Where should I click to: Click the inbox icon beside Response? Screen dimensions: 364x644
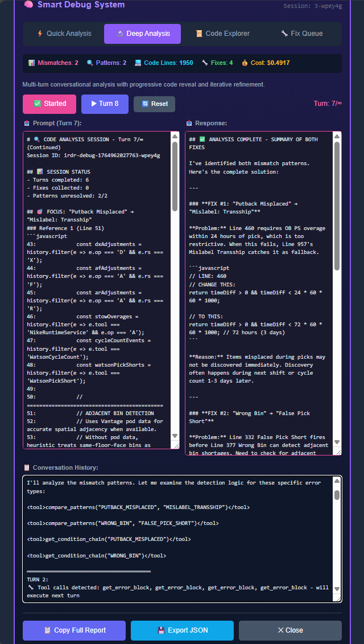coord(189,123)
